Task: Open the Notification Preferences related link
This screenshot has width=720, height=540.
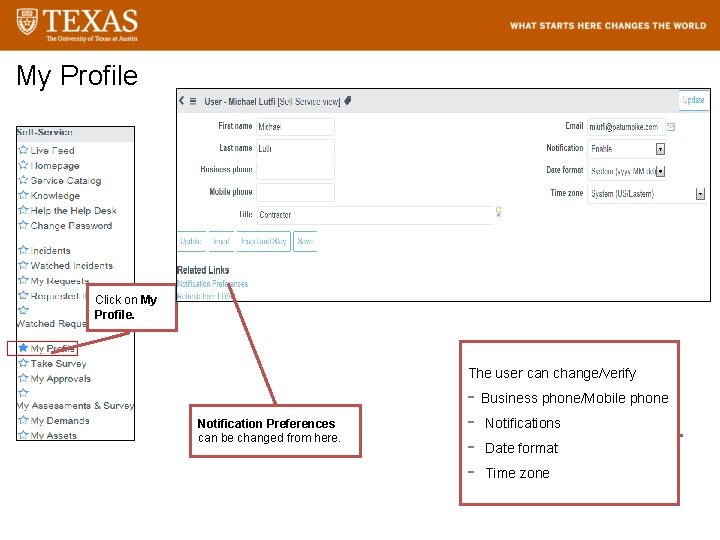Action: pos(212,284)
